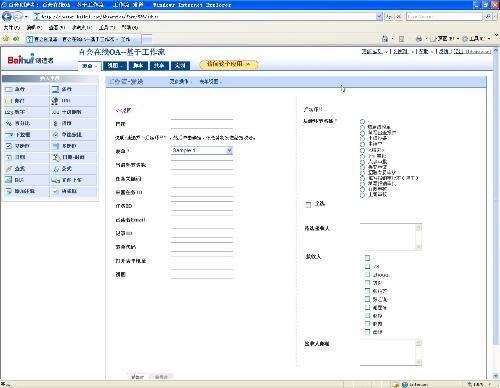Pick the 123 Number field type
This screenshot has height=388, width=500.
(9, 112)
